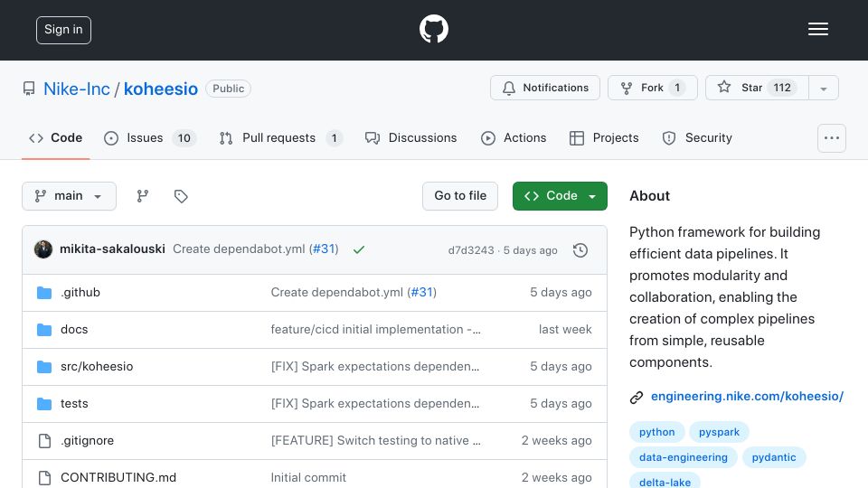
Task: Open the Actions tab
Action: 514,137
